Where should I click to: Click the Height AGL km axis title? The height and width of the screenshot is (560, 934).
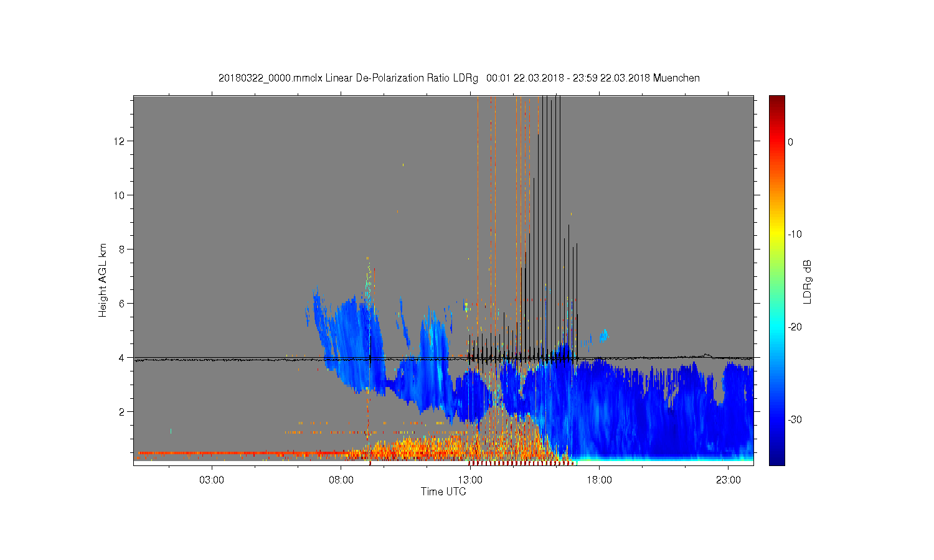pyautogui.click(x=103, y=280)
